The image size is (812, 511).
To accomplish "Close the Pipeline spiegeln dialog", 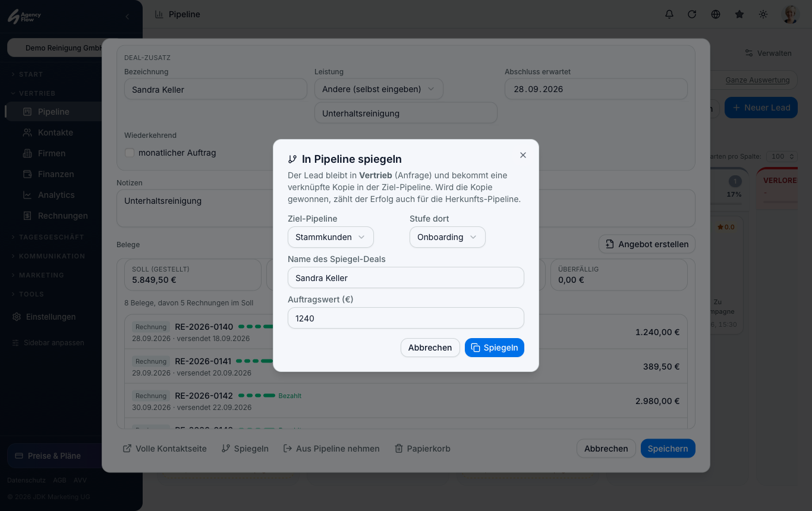I will (x=523, y=155).
